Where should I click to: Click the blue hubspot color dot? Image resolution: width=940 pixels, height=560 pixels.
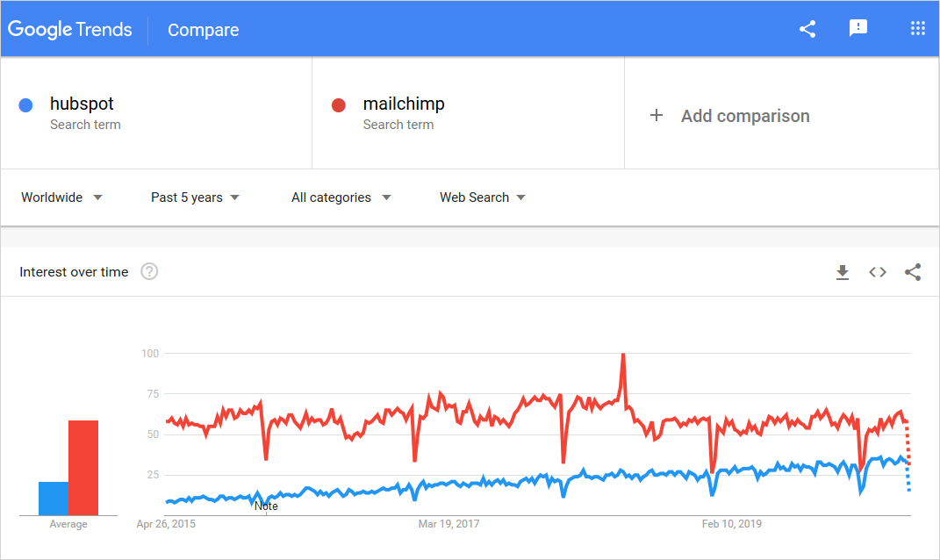click(26, 105)
